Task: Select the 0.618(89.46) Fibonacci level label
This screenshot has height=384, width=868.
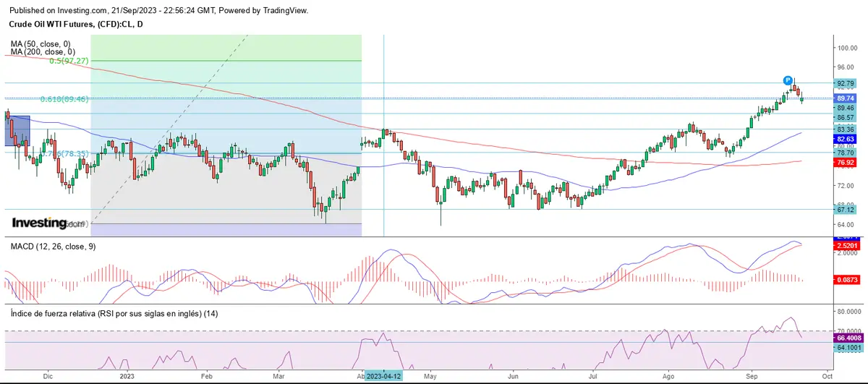Action: tap(64, 99)
